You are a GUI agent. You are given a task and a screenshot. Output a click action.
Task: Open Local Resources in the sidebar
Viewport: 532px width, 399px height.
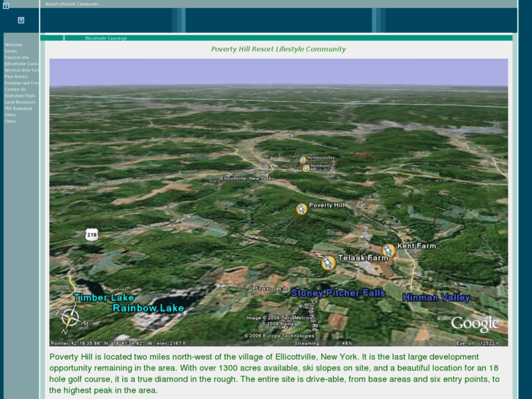coord(20,102)
